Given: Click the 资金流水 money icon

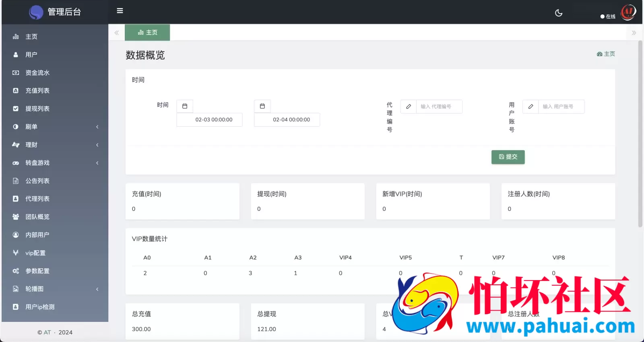Looking at the screenshot, I should point(16,73).
